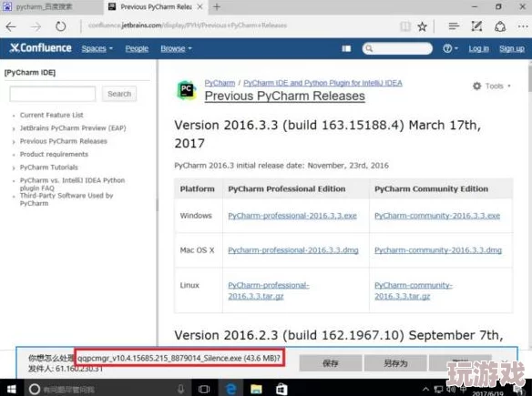Open the Windows Start menu
Screen dimensions: 532x396
tap(11, 389)
